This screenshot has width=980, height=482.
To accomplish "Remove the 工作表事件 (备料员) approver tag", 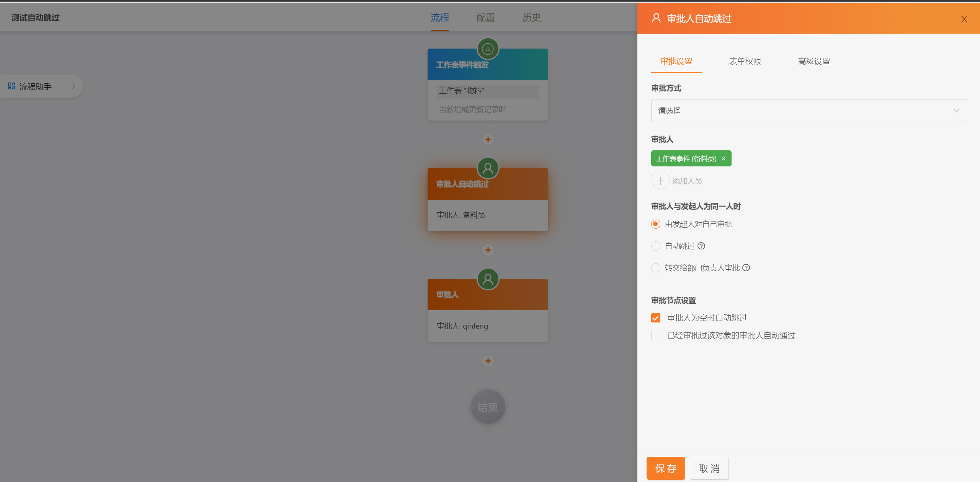I will coord(724,158).
